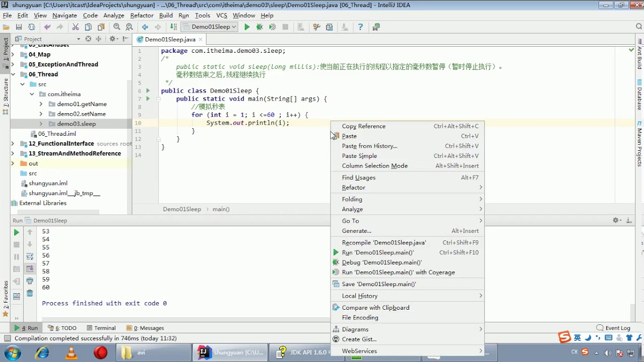Click the Copy icon in toolbar
The width and height of the screenshot is (644, 362).
88,27
